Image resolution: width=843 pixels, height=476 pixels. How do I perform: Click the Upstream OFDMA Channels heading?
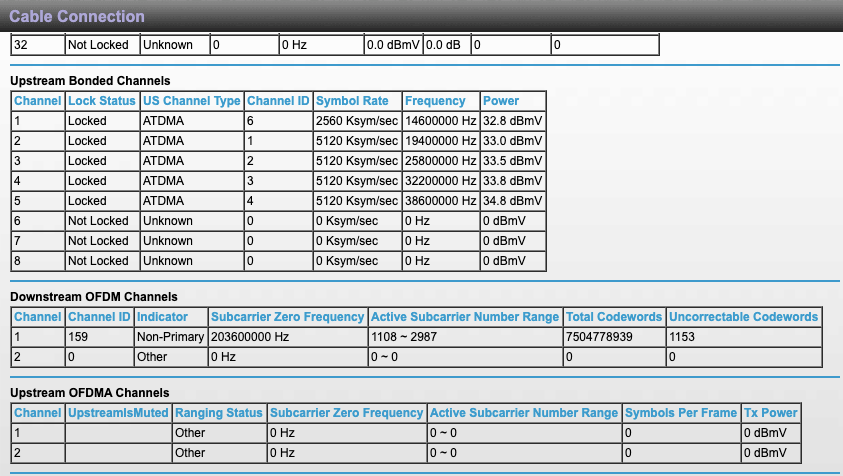click(x=89, y=393)
